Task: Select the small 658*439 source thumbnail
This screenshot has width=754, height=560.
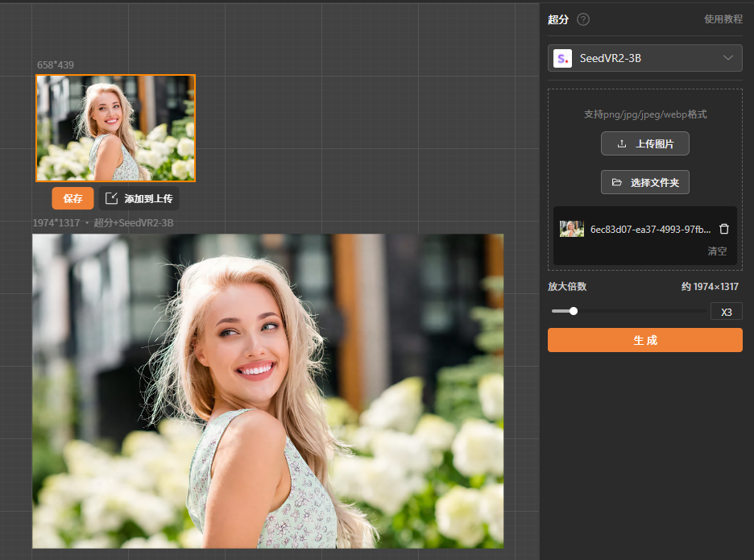Action: click(x=115, y=128)
